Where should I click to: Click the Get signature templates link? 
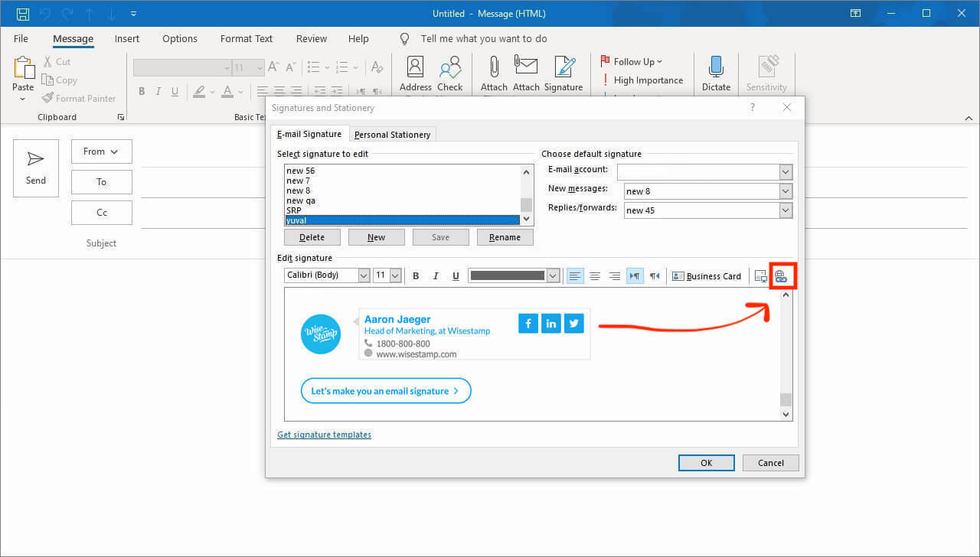(x=324, y=434)
